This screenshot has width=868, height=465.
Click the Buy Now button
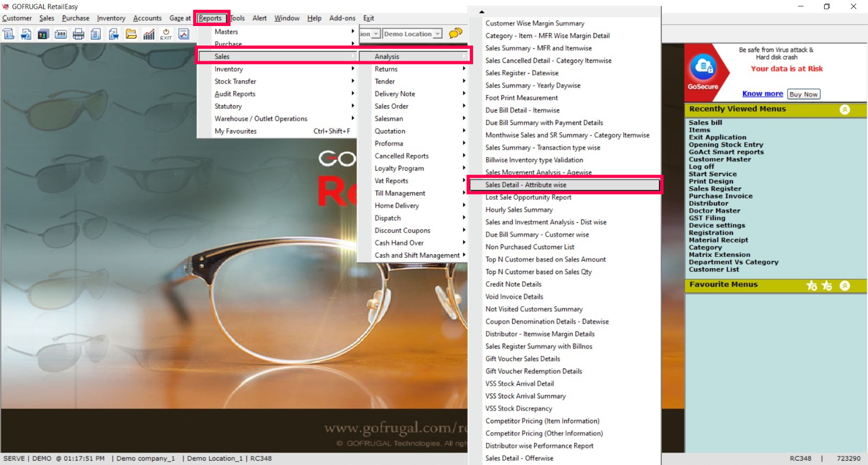click(x=803, y=94)
